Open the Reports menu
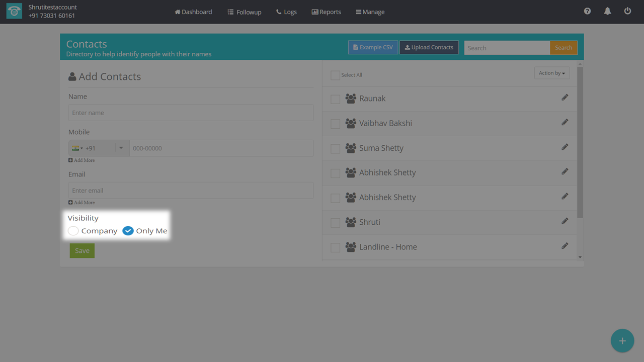Viewport: 644px width, 362px height. [x=326, y=12]
